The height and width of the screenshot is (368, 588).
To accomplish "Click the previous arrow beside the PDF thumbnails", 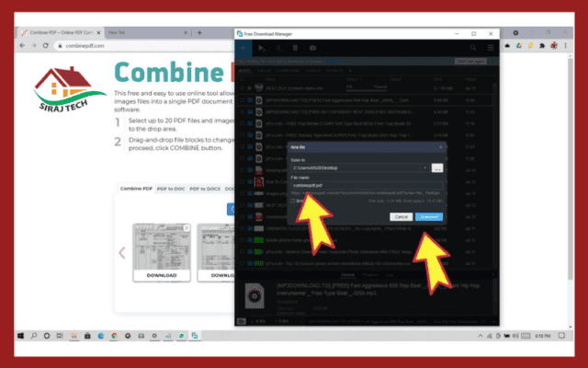I will [x=122, y=253].
